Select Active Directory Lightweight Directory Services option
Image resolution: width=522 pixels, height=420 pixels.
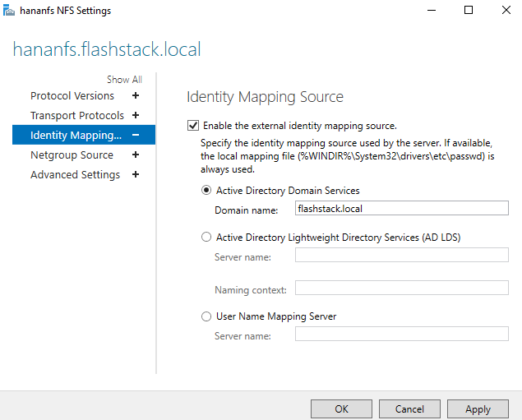click(x=206, y=238)
